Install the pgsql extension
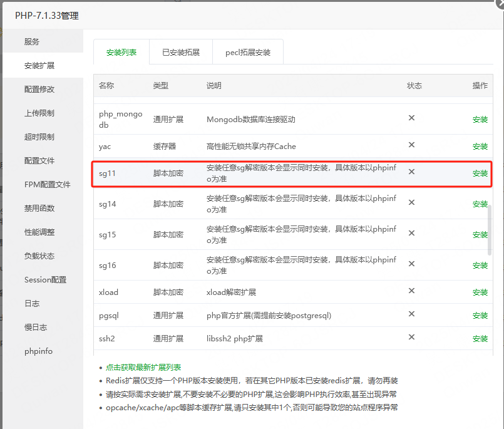This screenshot has width=504, height=429. coord(480,315)
